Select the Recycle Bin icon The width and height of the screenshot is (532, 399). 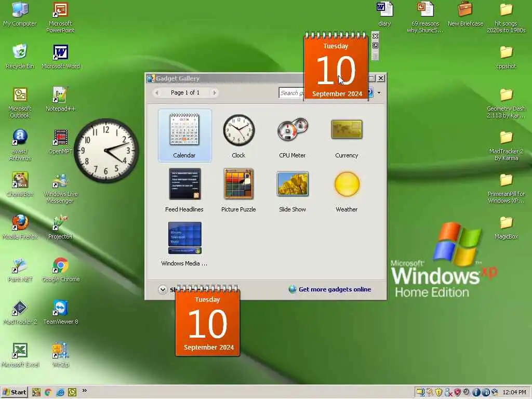tap(20, 57)
